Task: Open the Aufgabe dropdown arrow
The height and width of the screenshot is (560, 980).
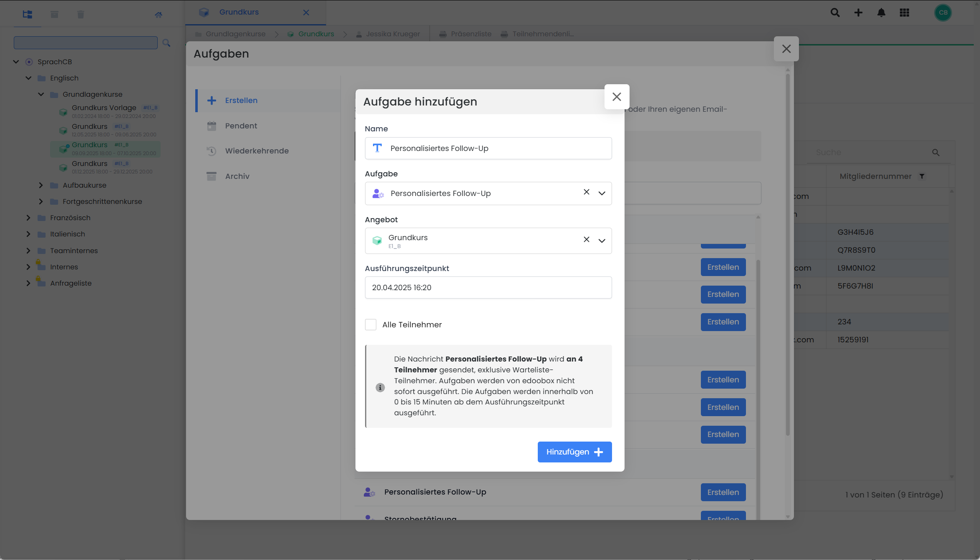Action: coord(602,193)
